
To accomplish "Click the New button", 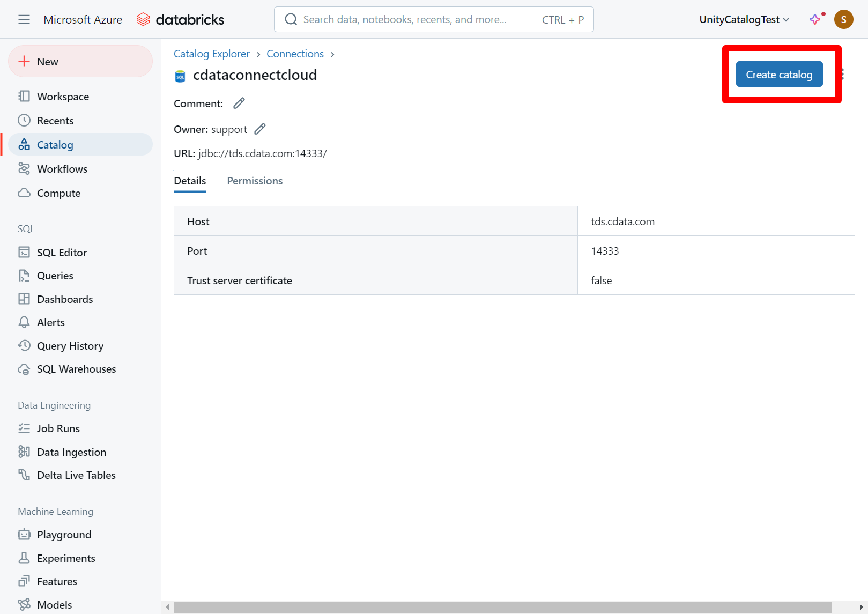I will point(80,61).
